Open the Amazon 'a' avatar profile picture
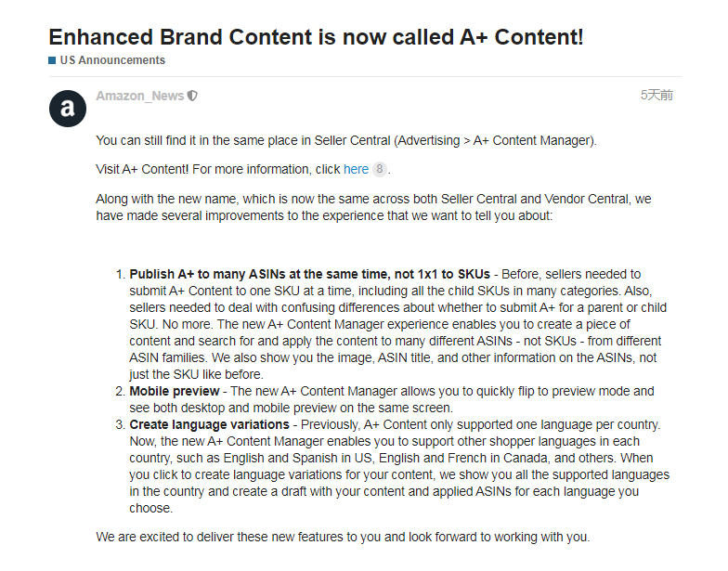Viewport: 728px width, 571px height. click(68, 109)
